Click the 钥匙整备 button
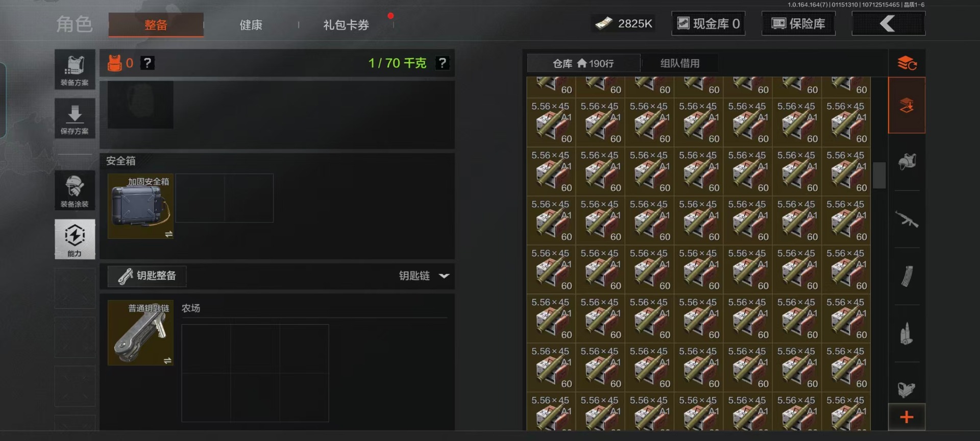This screenshot has height=441, width=980. pos(147,276)
